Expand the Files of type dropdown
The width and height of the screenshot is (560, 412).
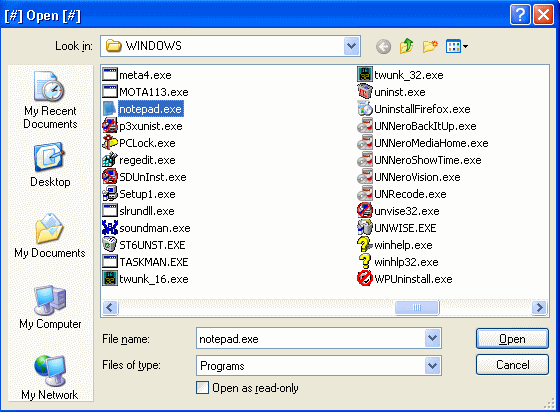click(x=432, y=366)
